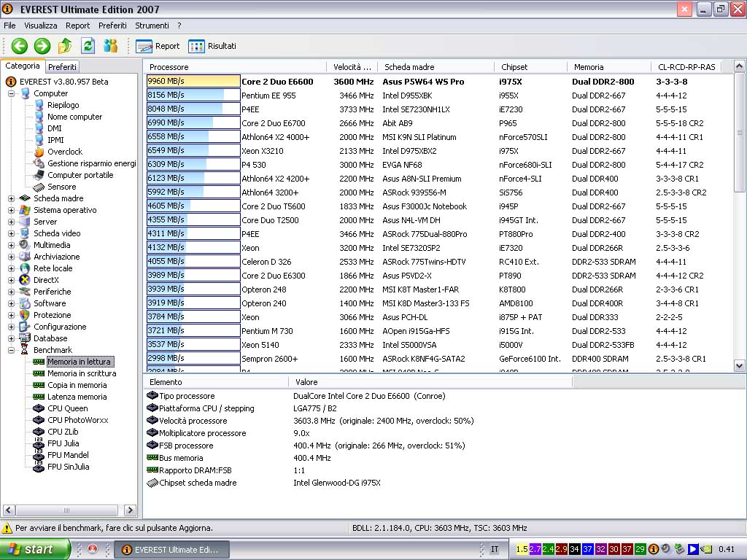The height and width of the screenshot is (560, 747).
Task: Select the Sensore icon item
Action: tap(39, 187)
